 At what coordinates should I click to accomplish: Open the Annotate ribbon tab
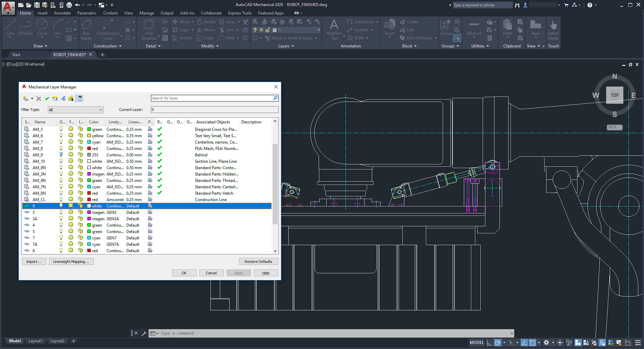point(62,13)
